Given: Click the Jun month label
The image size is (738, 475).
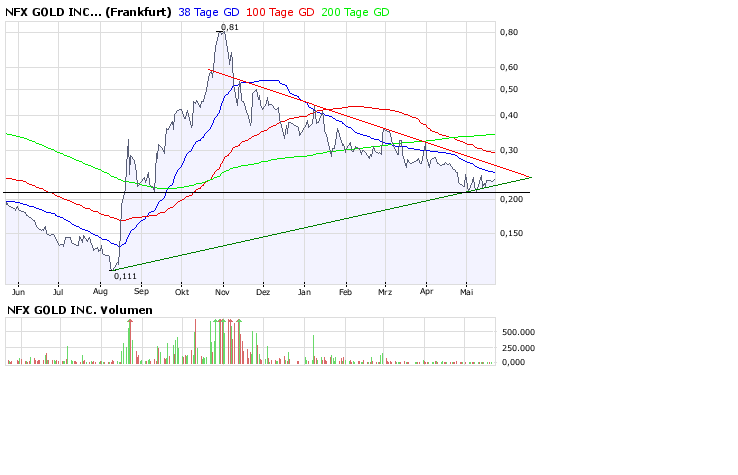Looking at the screenshot, I should [18, 292].
